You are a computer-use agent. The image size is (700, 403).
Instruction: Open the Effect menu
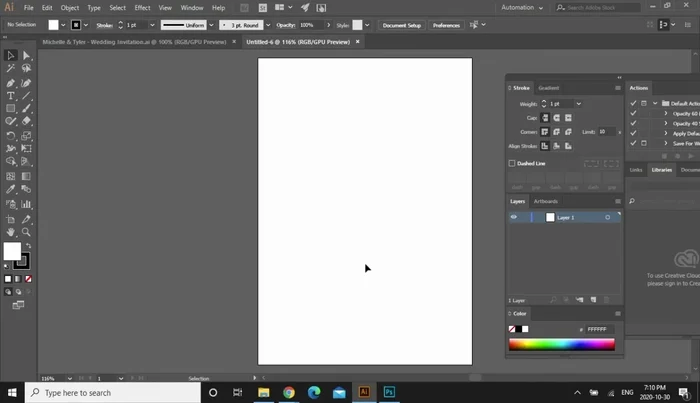[142, 7]
